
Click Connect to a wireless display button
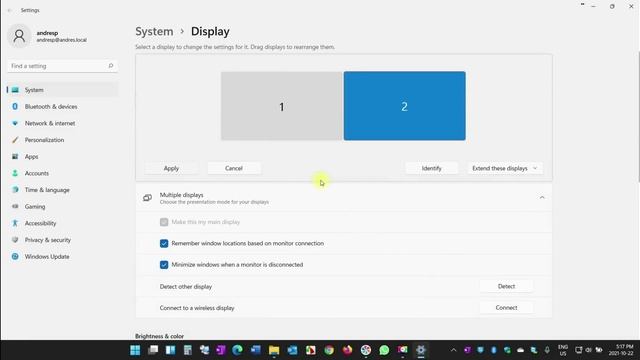coord(506,308)
